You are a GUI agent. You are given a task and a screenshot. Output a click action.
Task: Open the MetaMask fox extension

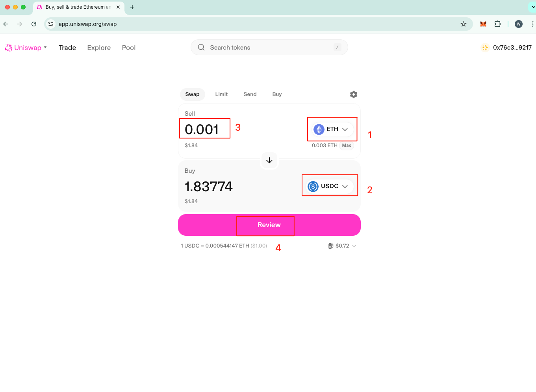click(x=483, y=24)
